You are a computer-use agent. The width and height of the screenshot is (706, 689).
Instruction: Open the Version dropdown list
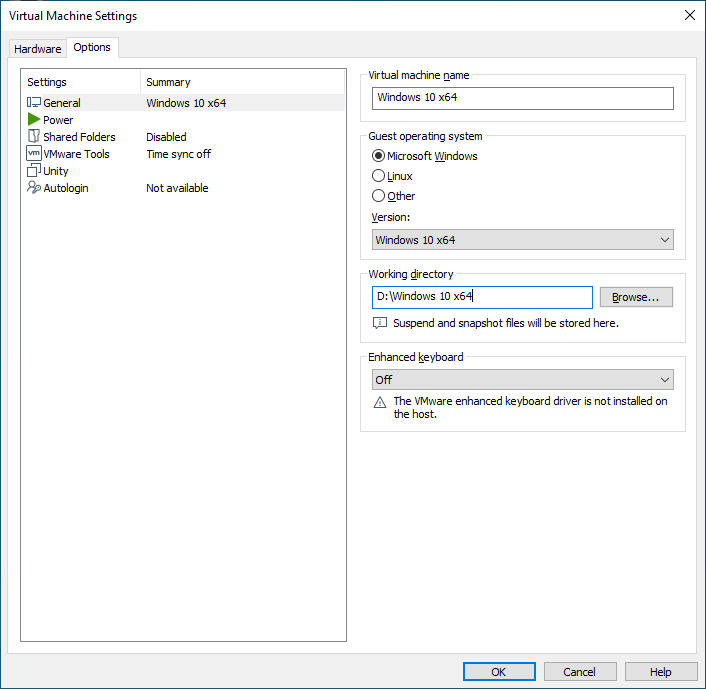(522, 240)
